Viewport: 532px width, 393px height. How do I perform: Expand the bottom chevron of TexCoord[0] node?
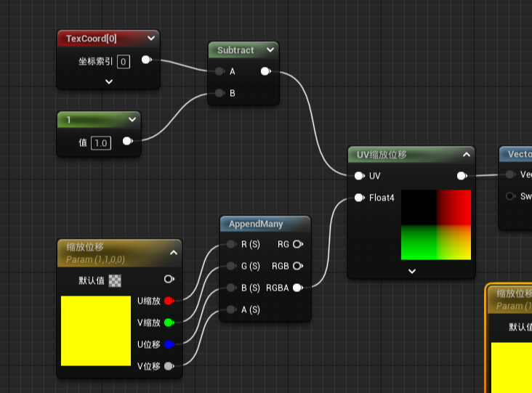click(x=108, y=81)
